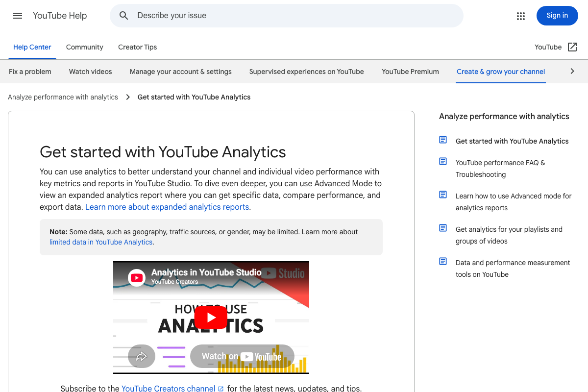Select Create & grow your channel topic

tap(501, 72)
